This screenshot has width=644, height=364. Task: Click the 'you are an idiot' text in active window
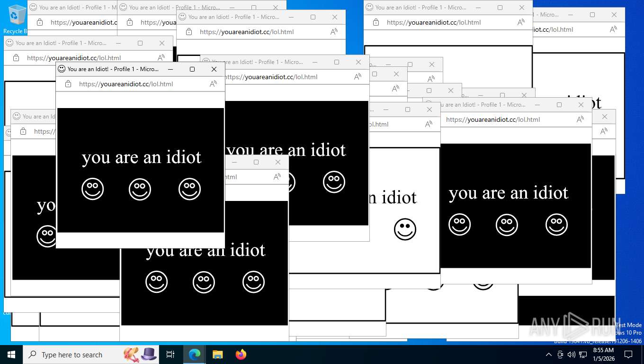click(142, 157)
